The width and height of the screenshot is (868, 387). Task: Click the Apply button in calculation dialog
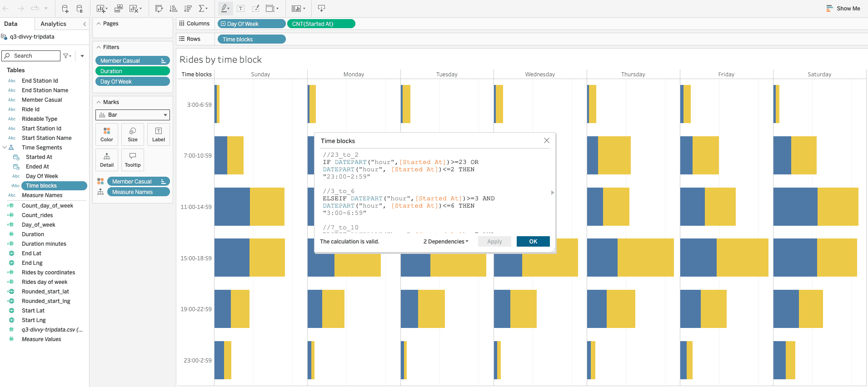[494, 242]
